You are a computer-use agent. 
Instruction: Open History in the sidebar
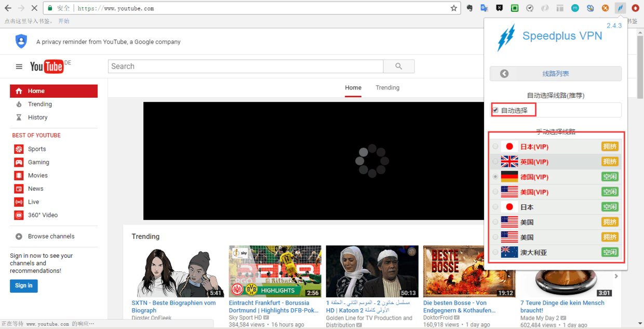tap(37, 117)
